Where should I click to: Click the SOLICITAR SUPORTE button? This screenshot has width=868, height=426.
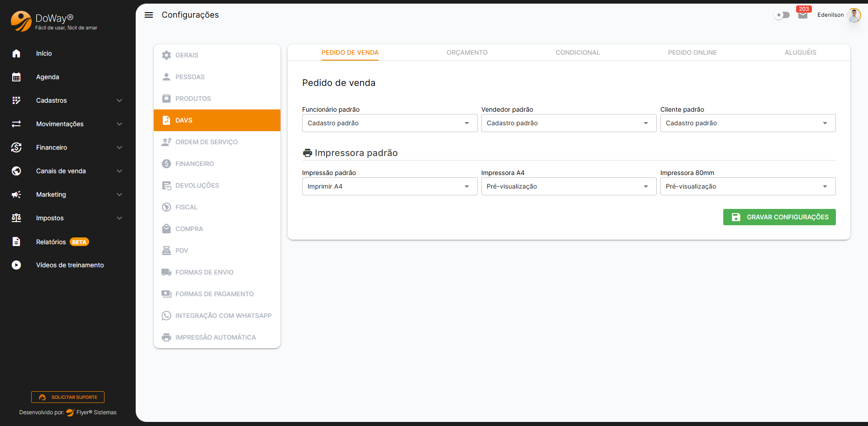click(x=68, y=397)
